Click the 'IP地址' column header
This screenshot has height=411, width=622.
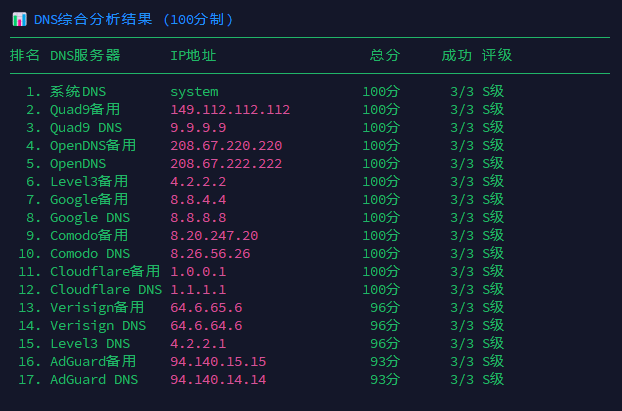pos(193,56)
